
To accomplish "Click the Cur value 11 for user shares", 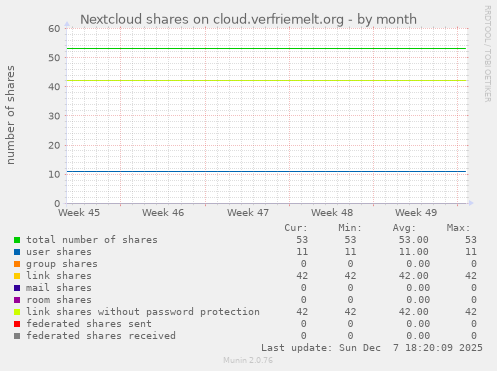I will point(302,252).
